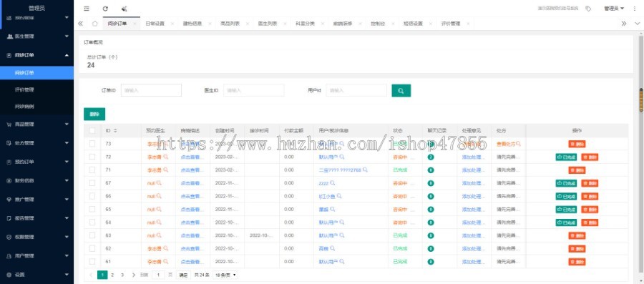Image resolution: width=644 pixels, height=284 pixels.
Task: Click the 医生ID input field
Action: pyautogui.click(x=254, y=90)
